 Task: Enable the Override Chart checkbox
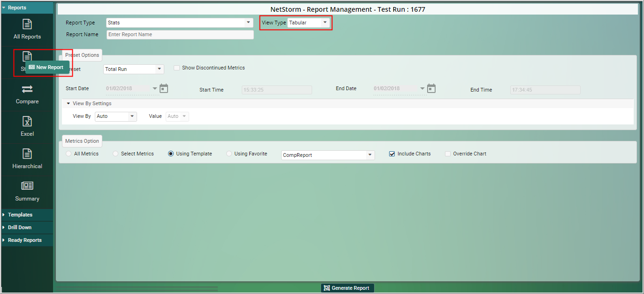click(x=448, y=154)
